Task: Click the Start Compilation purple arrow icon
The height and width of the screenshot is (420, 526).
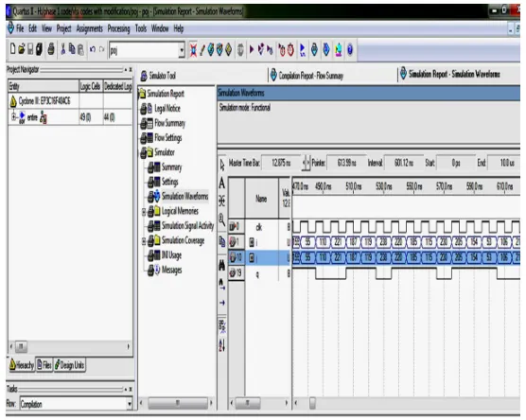Action: (x=252, y=50)
